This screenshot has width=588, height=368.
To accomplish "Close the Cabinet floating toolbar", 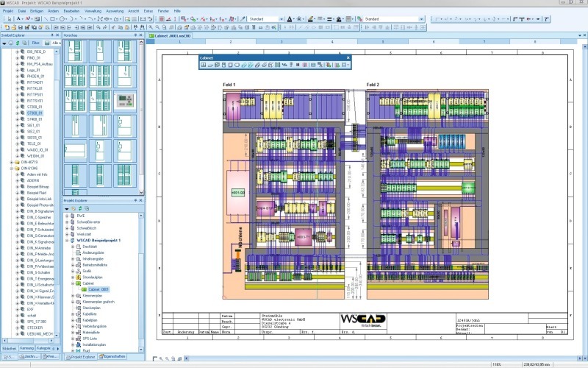I will point(348,57).
